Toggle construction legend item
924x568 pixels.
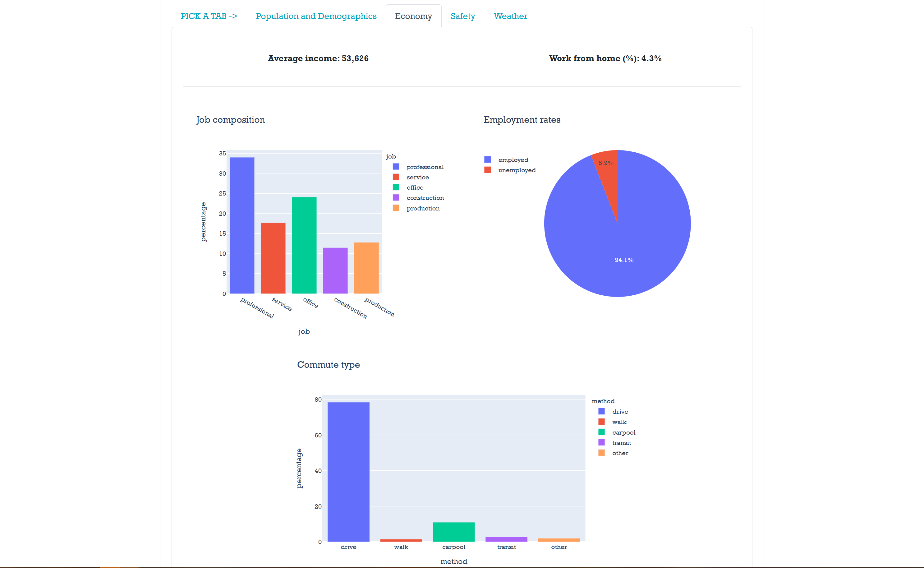tap(425, 198)
